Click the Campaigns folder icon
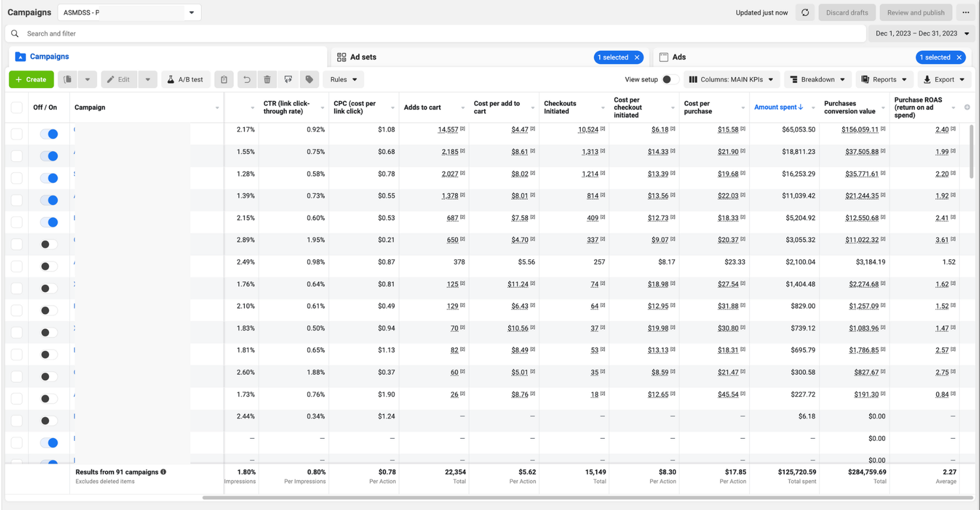980x510 pixels. pyautogui.click(x=20, y=57)
